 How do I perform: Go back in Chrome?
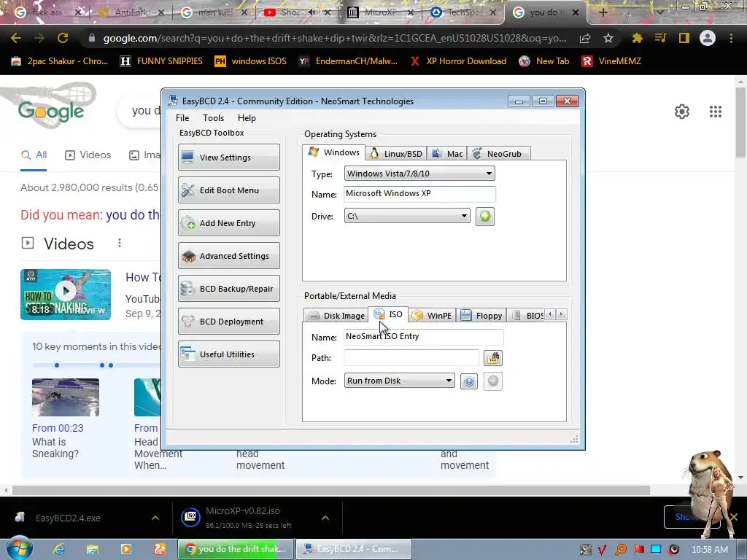pyautogui.click(x=16, y=38)
